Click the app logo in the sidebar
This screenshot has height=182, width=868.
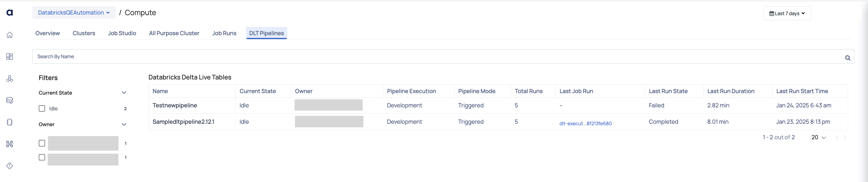[10, 12]
